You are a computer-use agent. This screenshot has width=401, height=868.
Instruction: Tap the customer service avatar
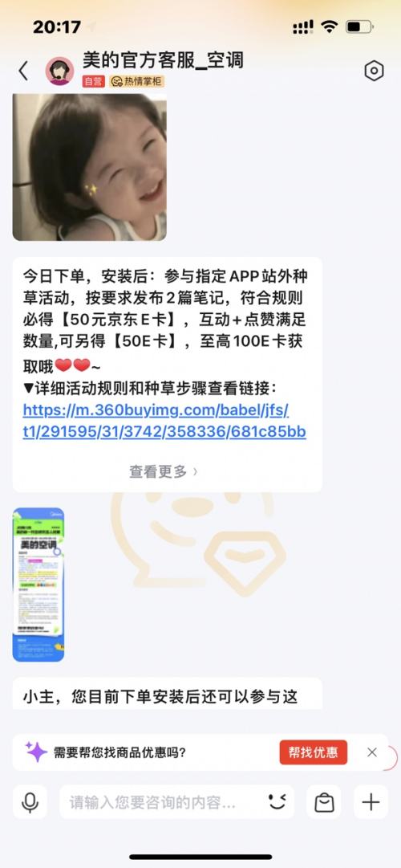pyautogui.click(x=59, y=71)
